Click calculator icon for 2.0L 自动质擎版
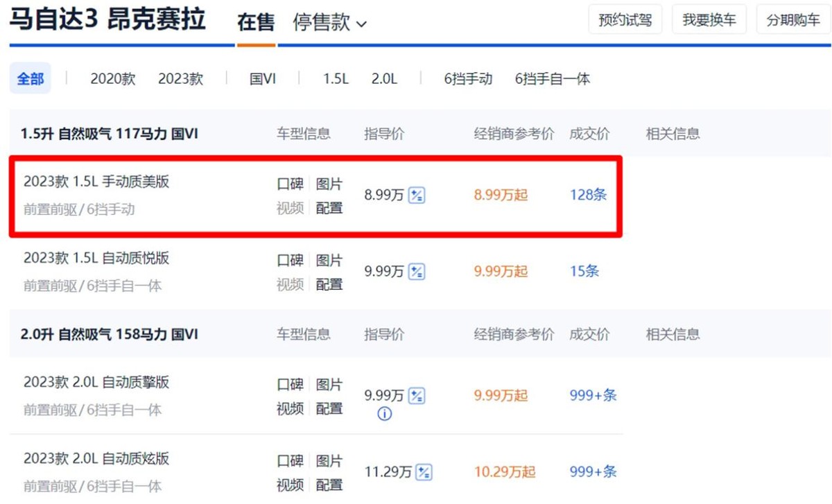Image resolution: width=832 pixels, height=504 pixels. (417, 397)
